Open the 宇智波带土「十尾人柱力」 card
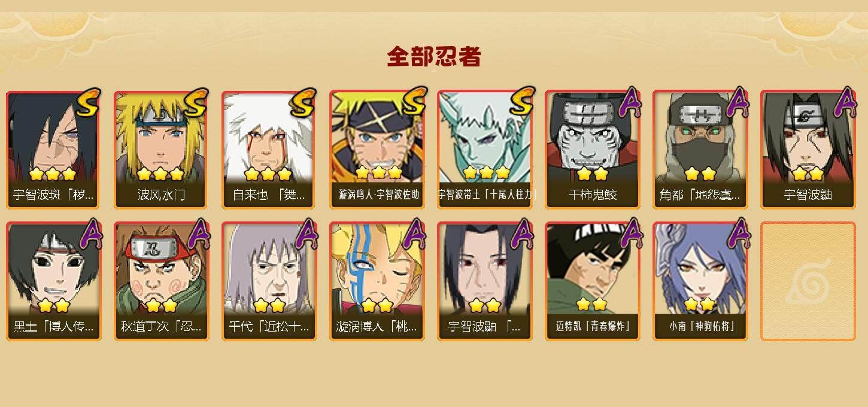Image resolution: width=868 pixels, height=407 pixels. 484,150
